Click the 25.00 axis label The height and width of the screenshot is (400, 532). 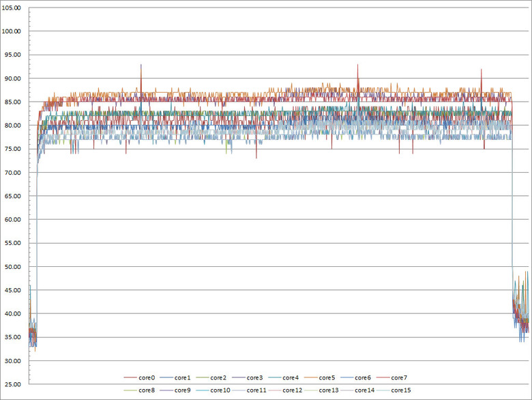13,384
